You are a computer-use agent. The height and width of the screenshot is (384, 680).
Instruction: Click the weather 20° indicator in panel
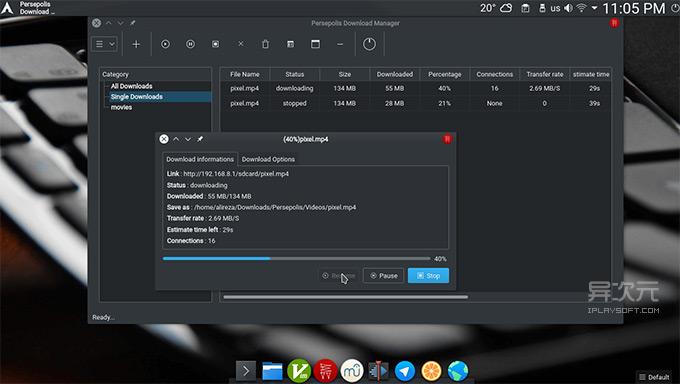[496, 8]
